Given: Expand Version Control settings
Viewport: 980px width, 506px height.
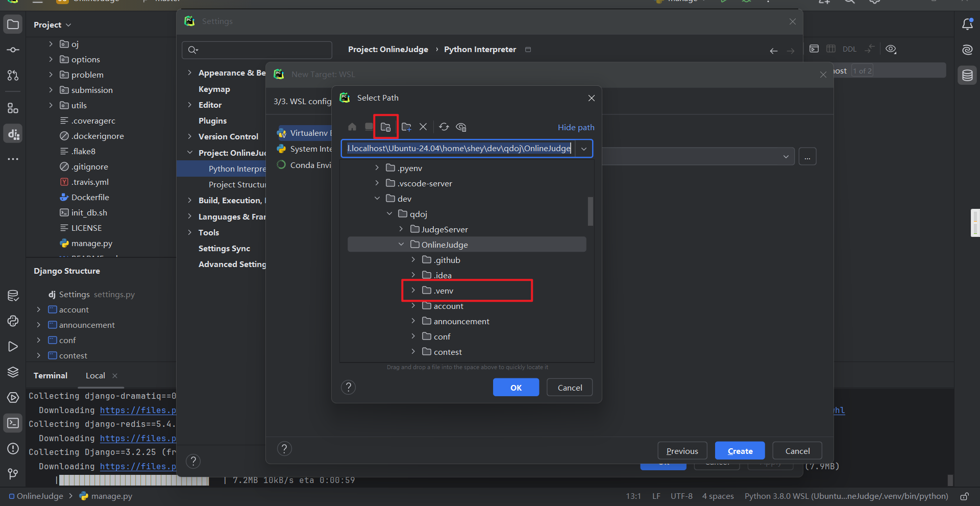Looking at the screenshot, I should pos(190,136).
